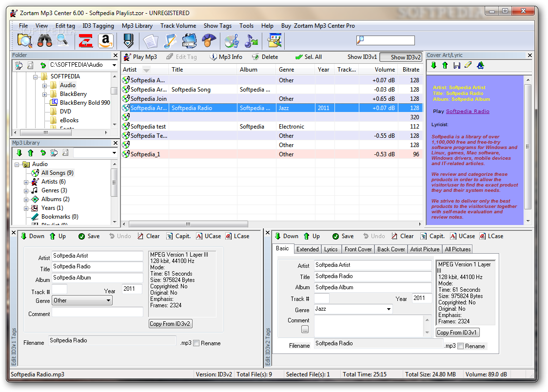Close the Folder panel
The height and width of the screenshot is (392, 548).
(116, 55)
